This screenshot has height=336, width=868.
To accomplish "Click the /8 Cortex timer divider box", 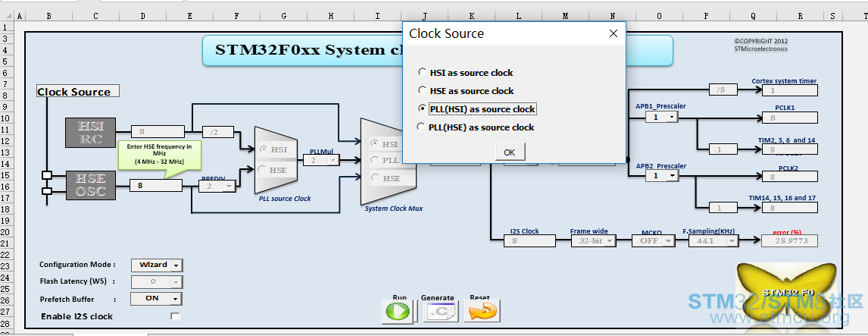I will [x=725, y=90].
